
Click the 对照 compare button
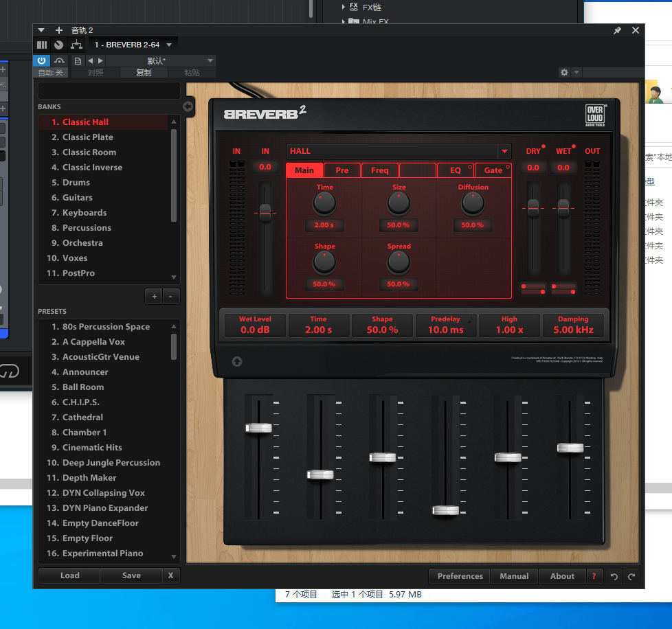coord(95,73)
